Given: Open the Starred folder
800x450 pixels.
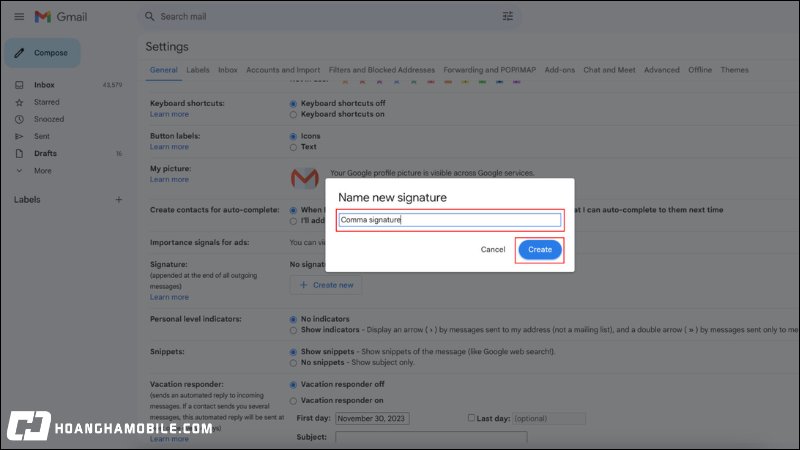Looking at the screenshot, I should 46,102.
